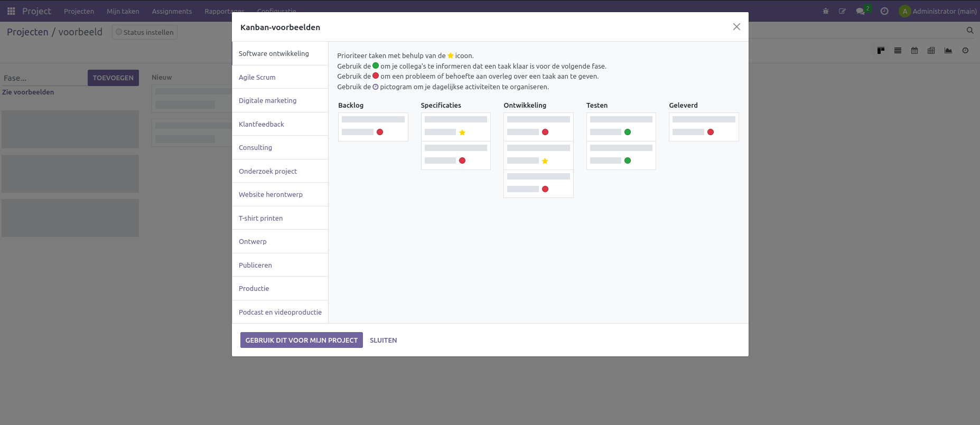Screen dimensions: 980x425
Task: Select the Podcast en videoproductie tab
Action: [x=280, y=312]
